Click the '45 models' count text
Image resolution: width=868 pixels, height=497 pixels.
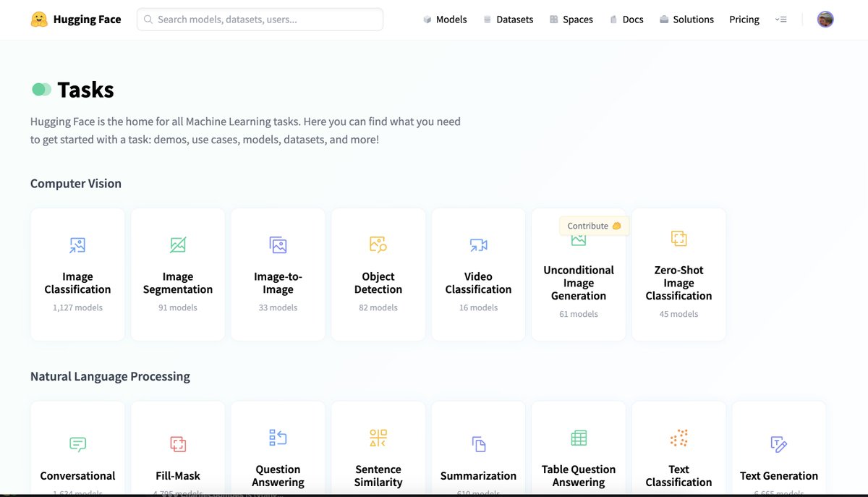(678, 314)
